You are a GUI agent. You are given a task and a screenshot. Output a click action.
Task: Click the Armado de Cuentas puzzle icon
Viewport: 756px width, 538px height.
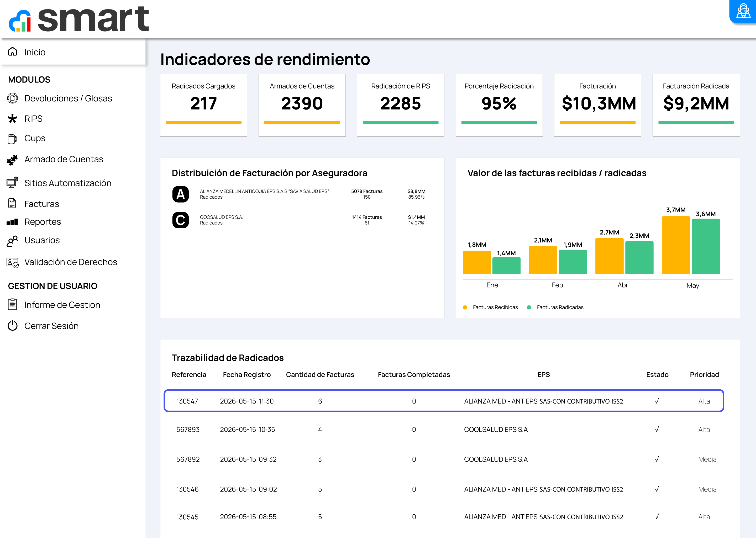(x=13, y=160)
